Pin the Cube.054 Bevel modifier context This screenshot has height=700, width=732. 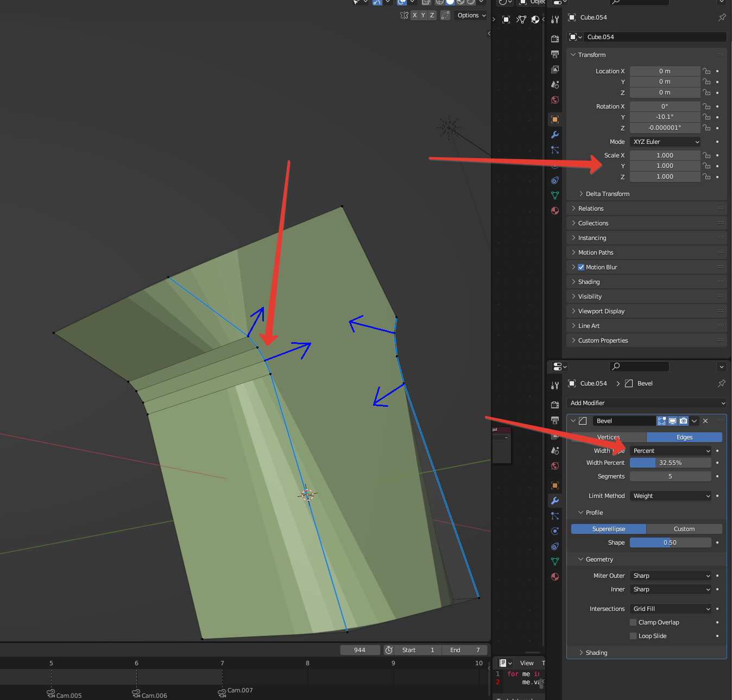[x=722, y=383]
